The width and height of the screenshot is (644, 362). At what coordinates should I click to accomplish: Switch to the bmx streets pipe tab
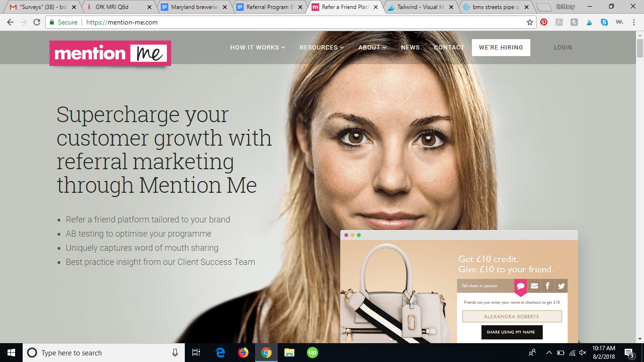[495, 7]
